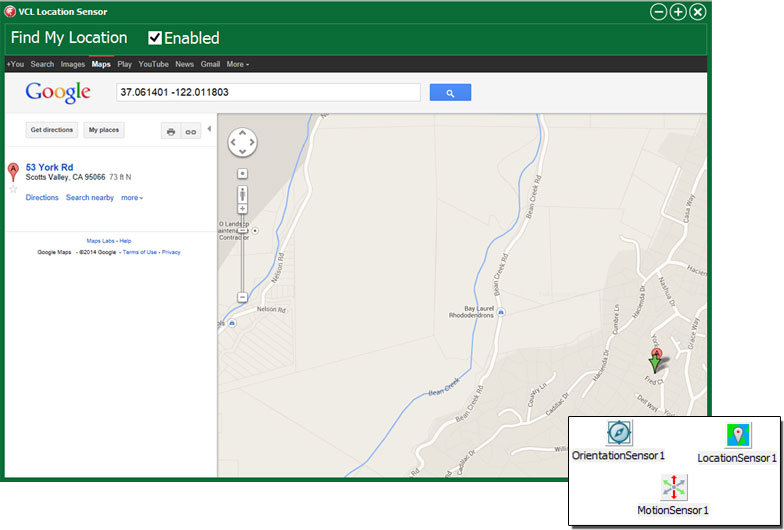The height and width of the screenshot is (530, 784).
Task: Click the green arrow location marker on map
Action: point(655,362)
